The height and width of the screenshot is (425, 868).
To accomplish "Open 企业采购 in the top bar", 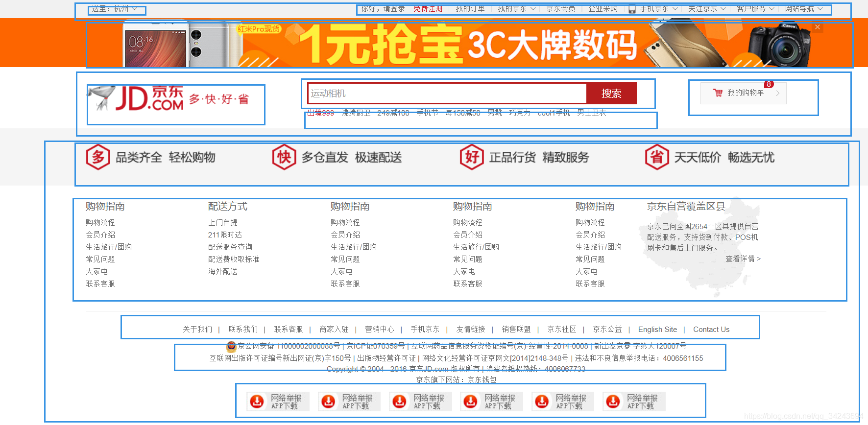I will pyautogui.click(x=603, y=9).
